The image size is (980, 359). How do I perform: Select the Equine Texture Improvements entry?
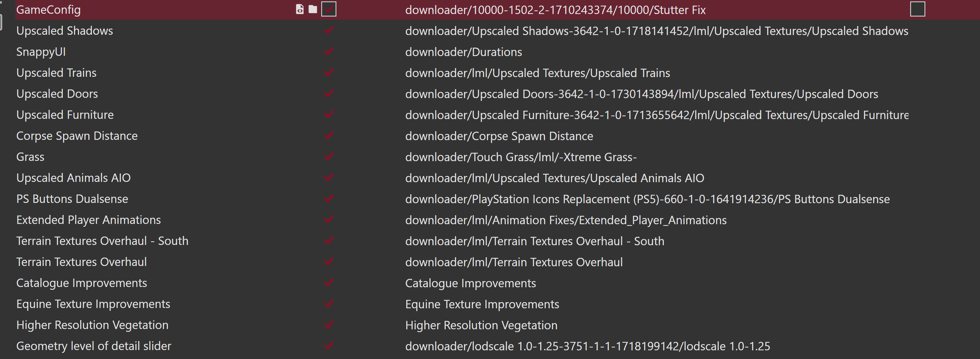pyautogui.click(x=93, y=304)
